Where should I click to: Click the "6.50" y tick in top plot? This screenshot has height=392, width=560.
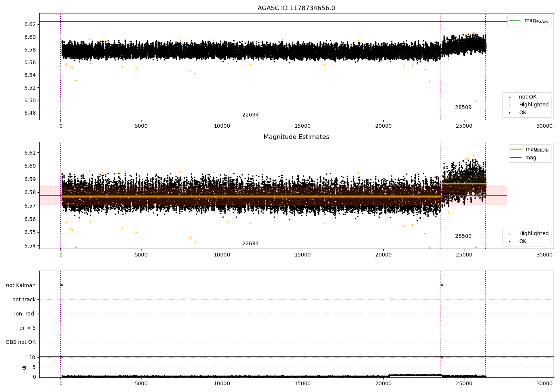30,100
